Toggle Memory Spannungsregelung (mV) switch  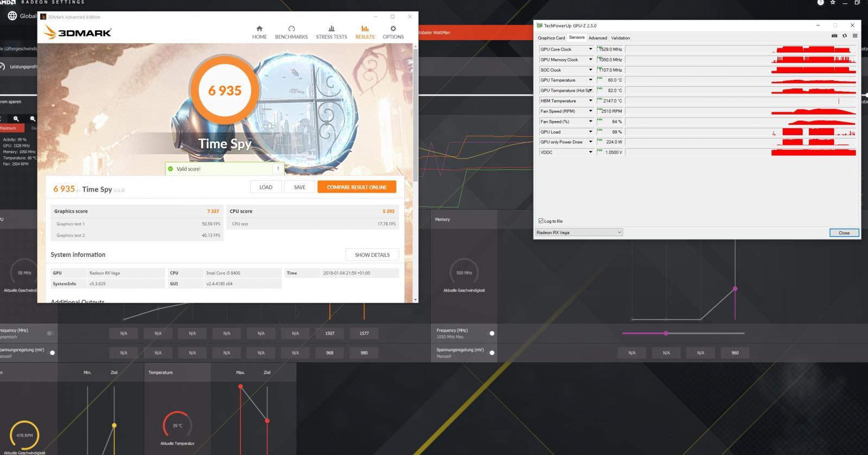coord(492,352)
